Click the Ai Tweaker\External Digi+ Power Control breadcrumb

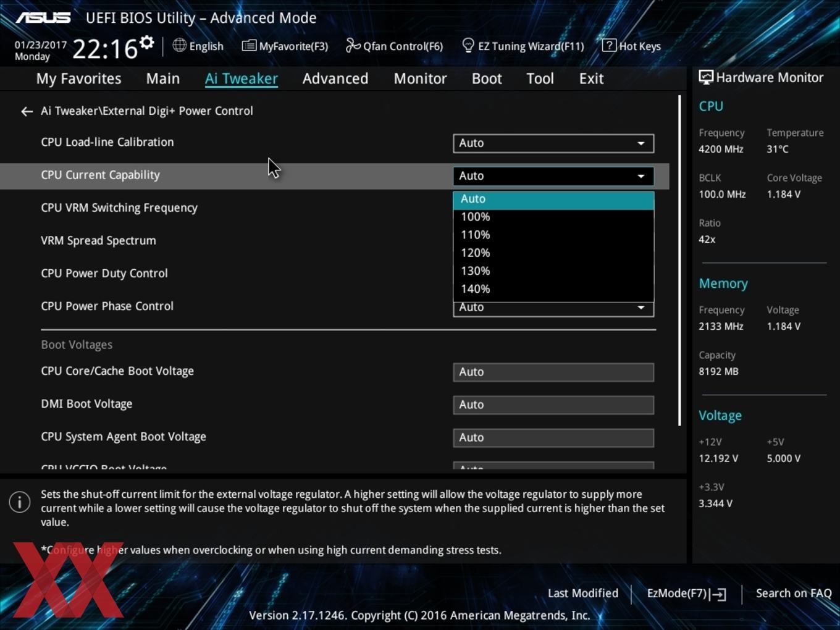(x=147, y=111)
